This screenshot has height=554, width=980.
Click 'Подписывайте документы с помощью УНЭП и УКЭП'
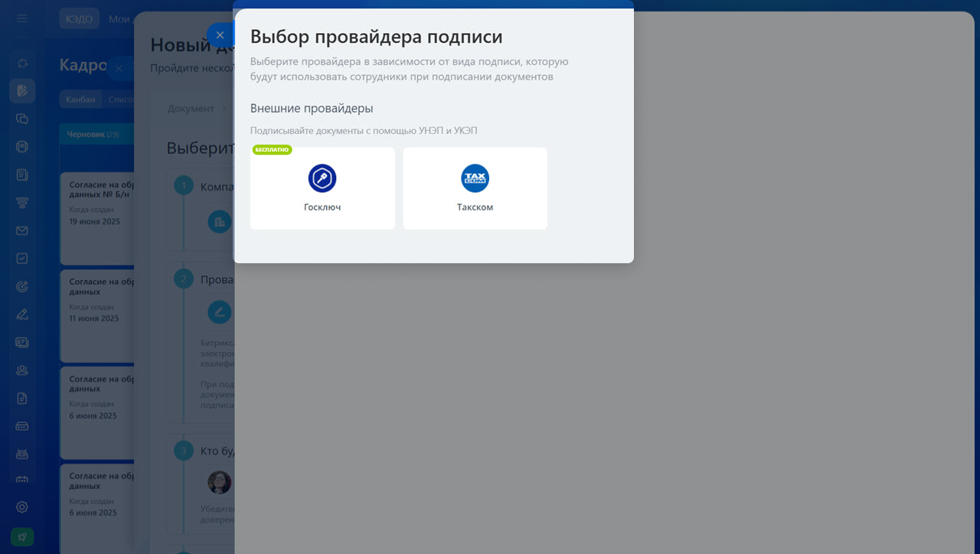coord(364,131)
